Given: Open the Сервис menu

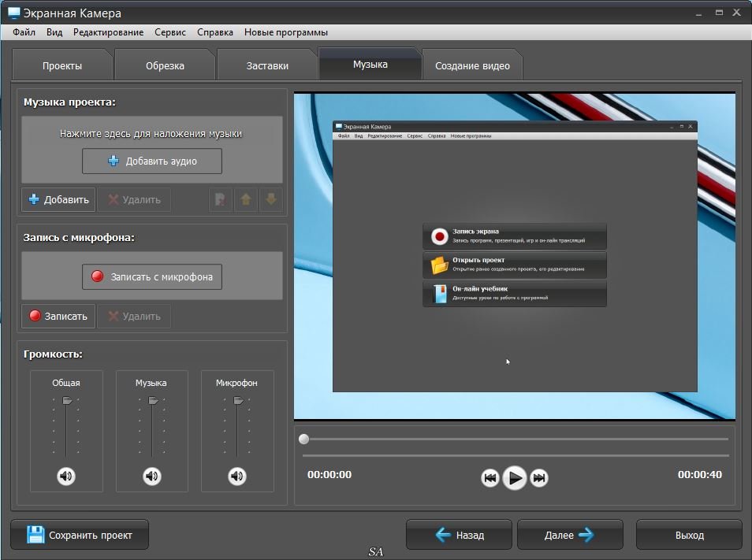Looking at the screenshot, I should pos(170,32).
